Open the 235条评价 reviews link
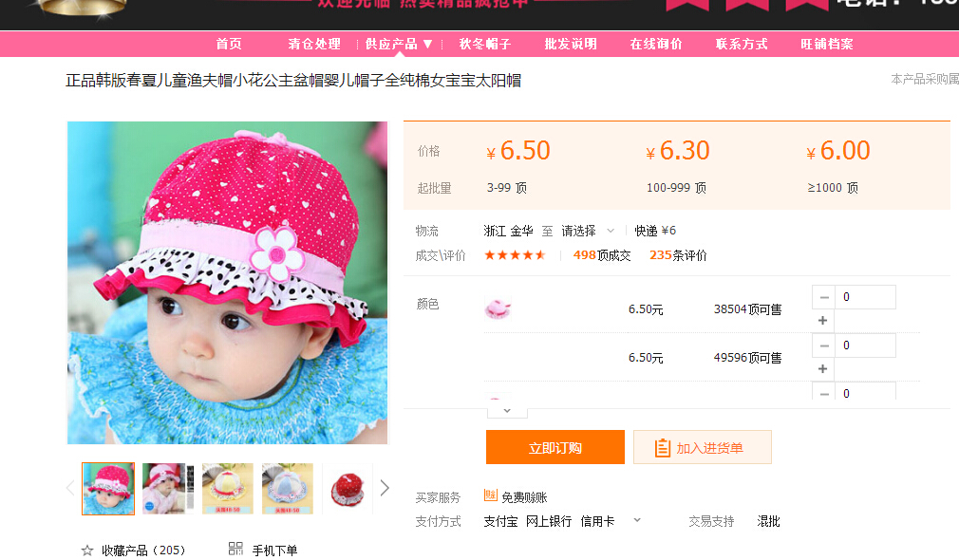This screenshot has width=959, height=560. coord(678,255)
